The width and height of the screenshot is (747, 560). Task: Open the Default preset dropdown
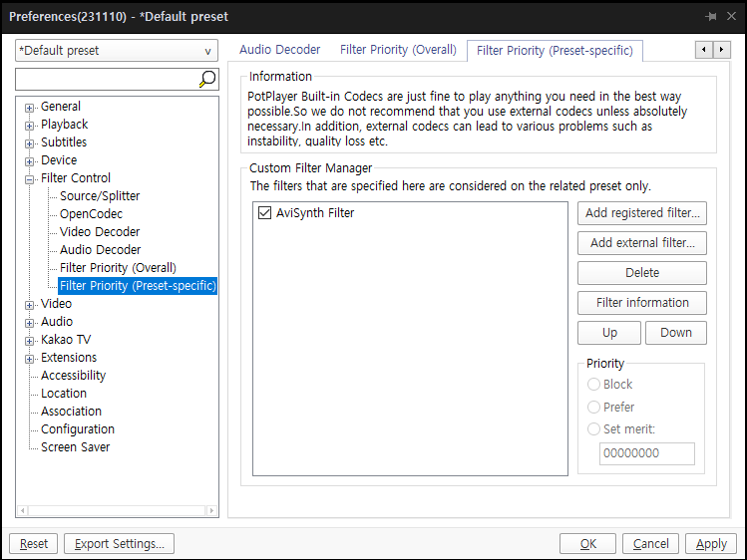[x=117, y=51]
